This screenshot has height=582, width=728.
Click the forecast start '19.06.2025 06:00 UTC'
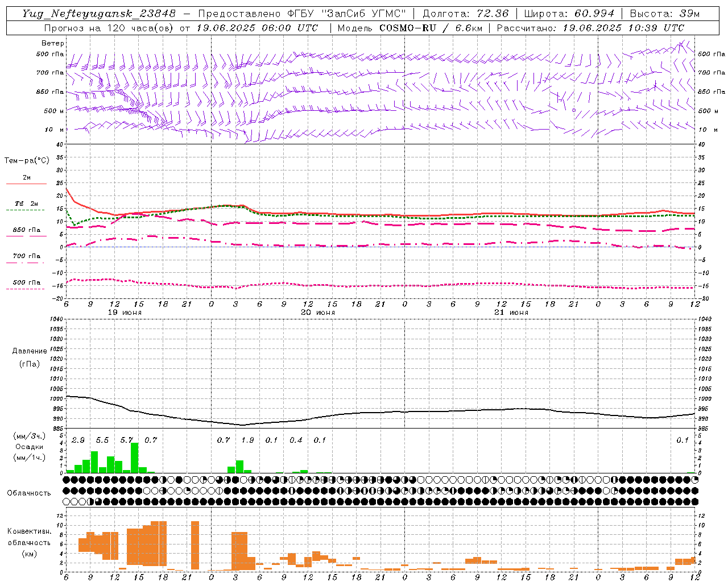click(258, 28)
